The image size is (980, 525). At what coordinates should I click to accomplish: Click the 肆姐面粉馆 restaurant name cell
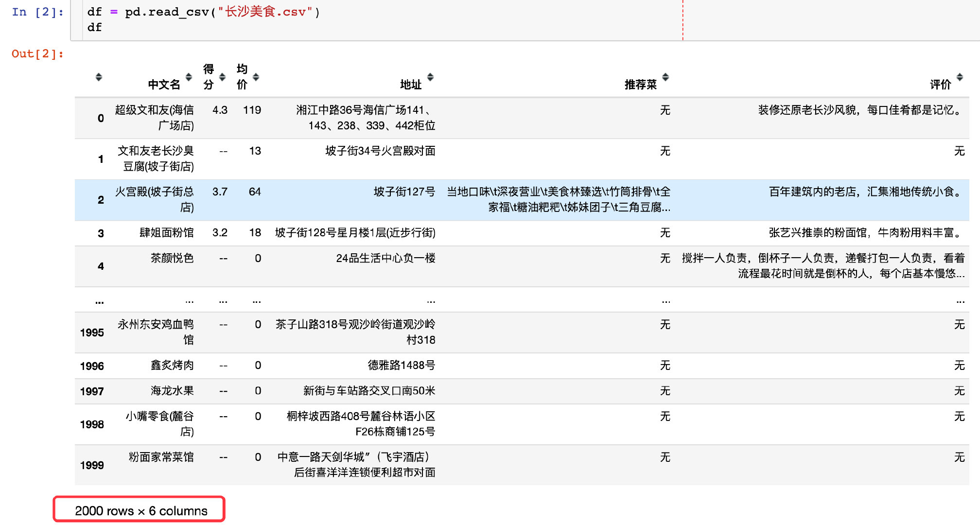pos(166,233)
